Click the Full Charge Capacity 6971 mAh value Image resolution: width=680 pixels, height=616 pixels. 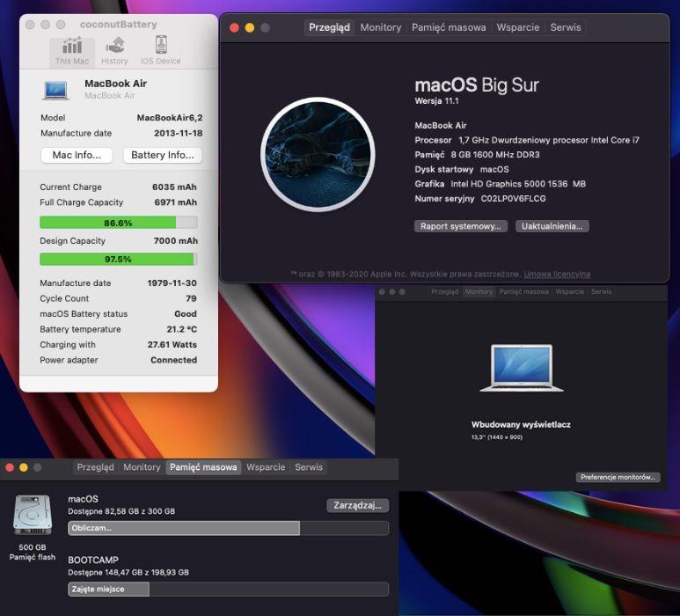coord(176,202)
